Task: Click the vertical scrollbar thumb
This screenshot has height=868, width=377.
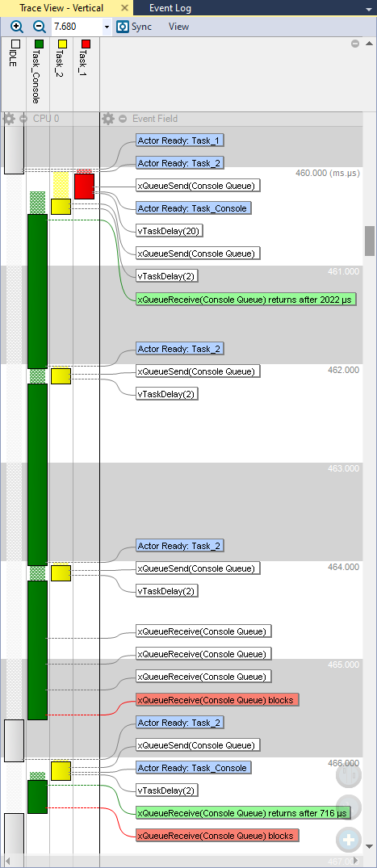Action: 369,241
